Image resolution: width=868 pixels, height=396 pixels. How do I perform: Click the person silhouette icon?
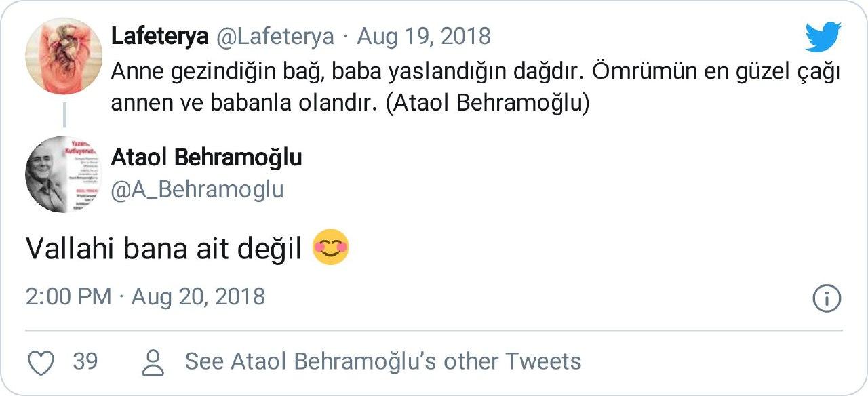(x=154, y=362)
